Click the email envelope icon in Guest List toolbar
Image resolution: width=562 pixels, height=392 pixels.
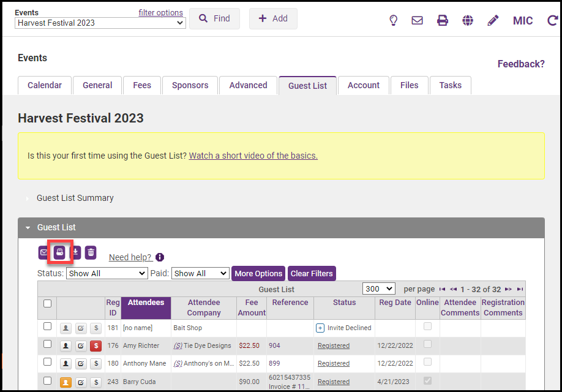[x=43, y=252]
